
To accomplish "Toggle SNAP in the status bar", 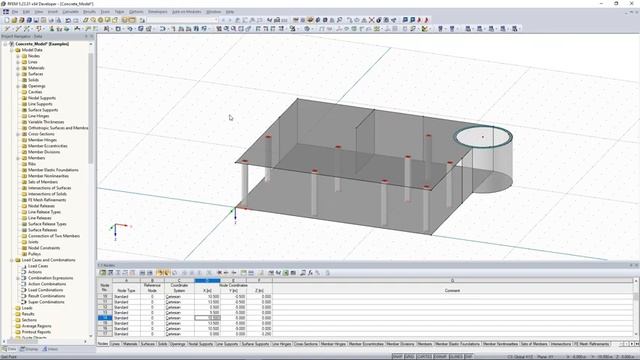I will (397, 357).
